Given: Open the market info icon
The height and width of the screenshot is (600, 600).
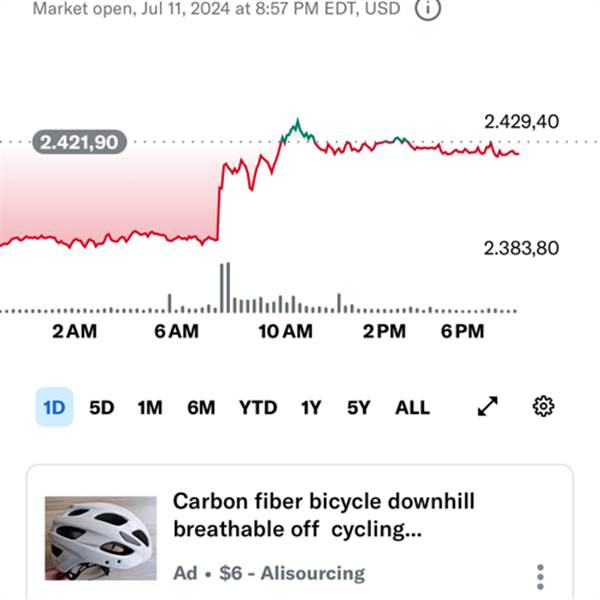Looking at the screenshot, I should tap(428, 8).
